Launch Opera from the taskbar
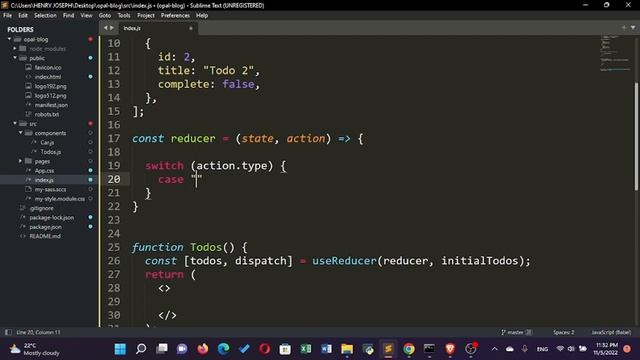The width and height of the screenshot is (640, 360). [x=264, y=349]
